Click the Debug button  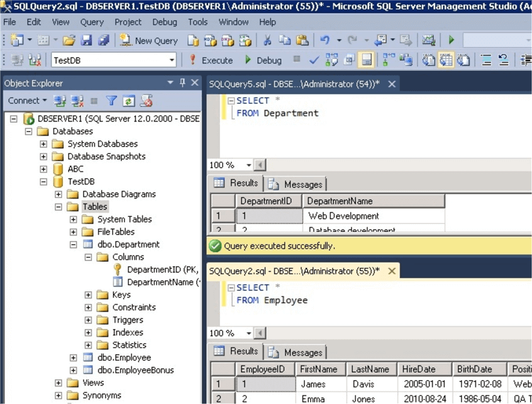coord(263,60)
